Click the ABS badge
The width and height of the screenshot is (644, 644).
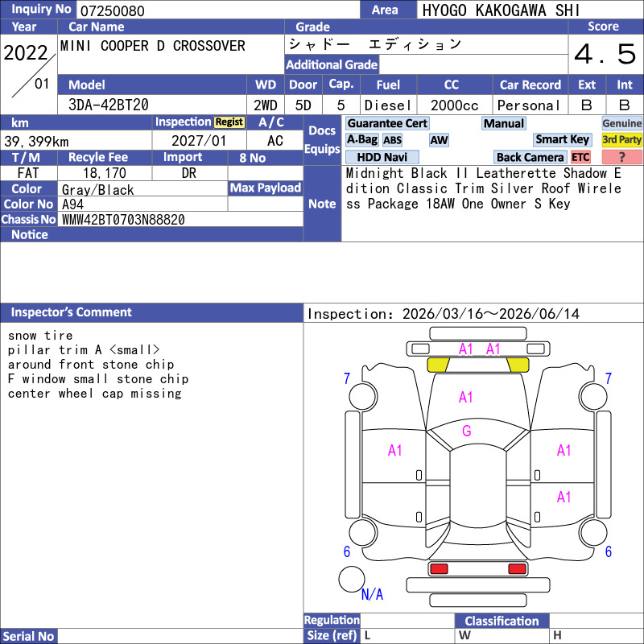(392, 140)
